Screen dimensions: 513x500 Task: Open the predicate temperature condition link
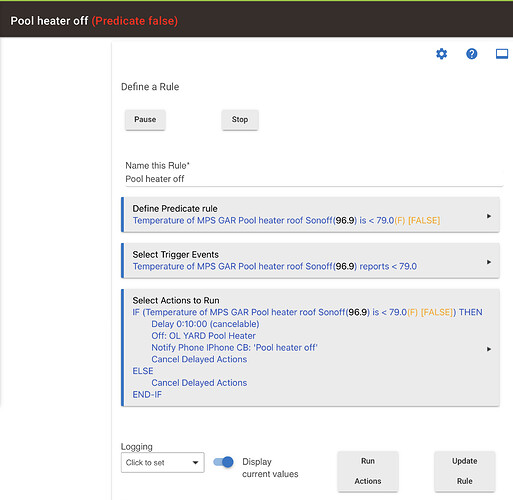(286, 220)
